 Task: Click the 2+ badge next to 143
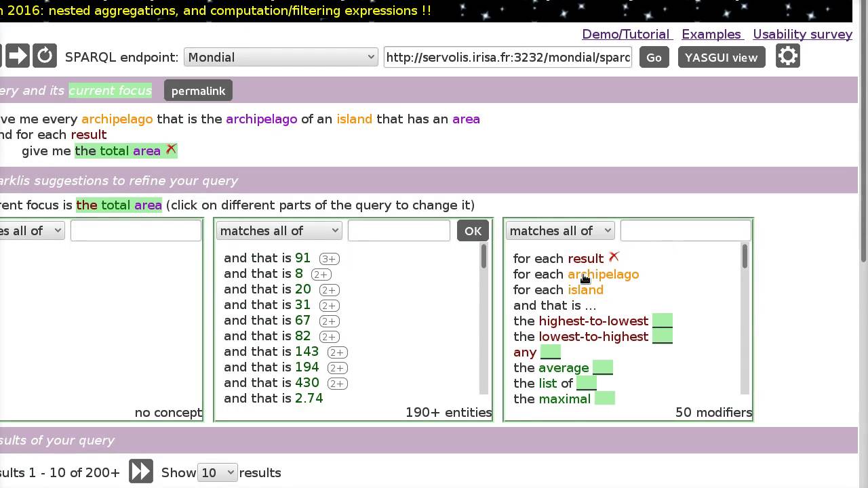coord(337,352)
